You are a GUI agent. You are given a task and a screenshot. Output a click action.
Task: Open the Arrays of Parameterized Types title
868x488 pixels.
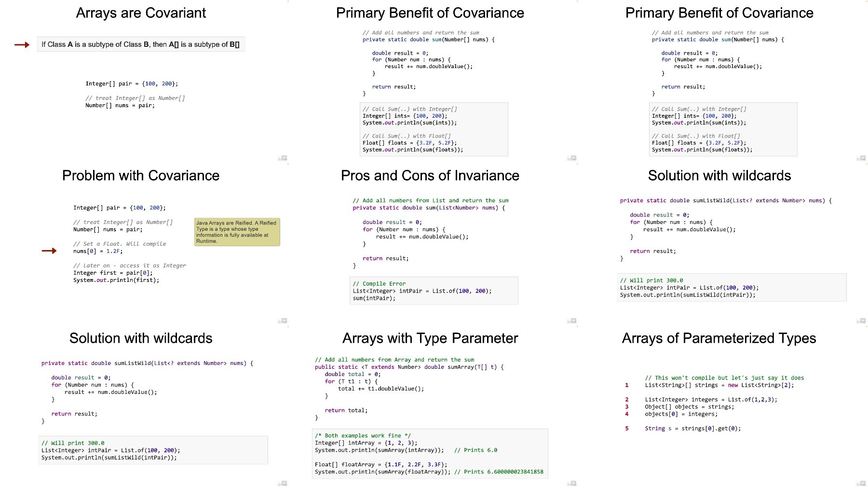[x=719, y=338]
